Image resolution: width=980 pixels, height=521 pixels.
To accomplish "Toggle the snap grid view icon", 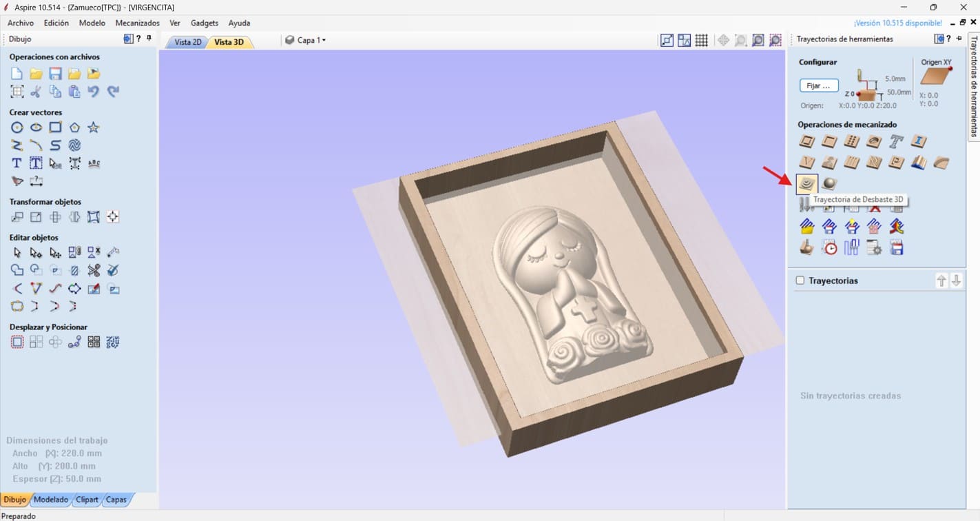I will pos(701,40).
